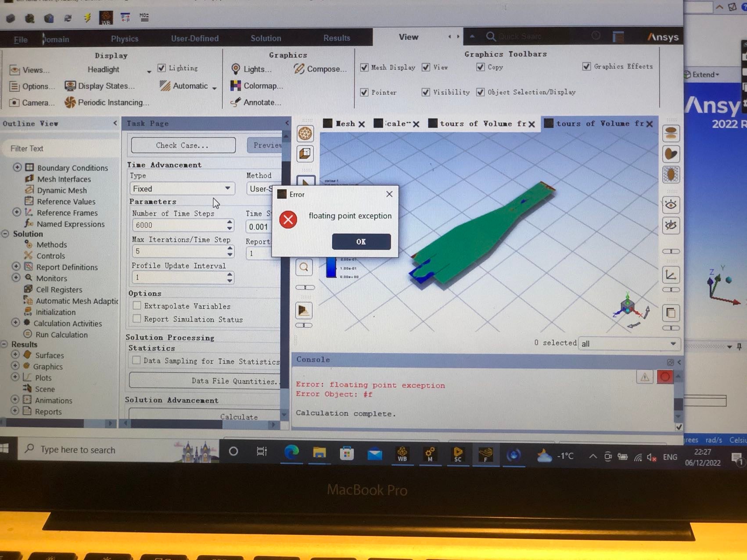Select Run Calculation in outline tree
This screenshot has height=560, width=747.
pyautogui.click(x=61, y=334)
